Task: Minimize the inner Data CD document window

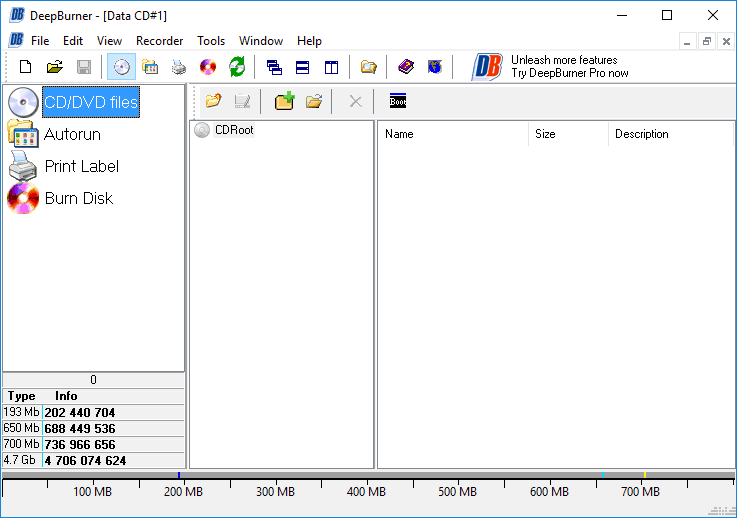Action: (687, 41)
